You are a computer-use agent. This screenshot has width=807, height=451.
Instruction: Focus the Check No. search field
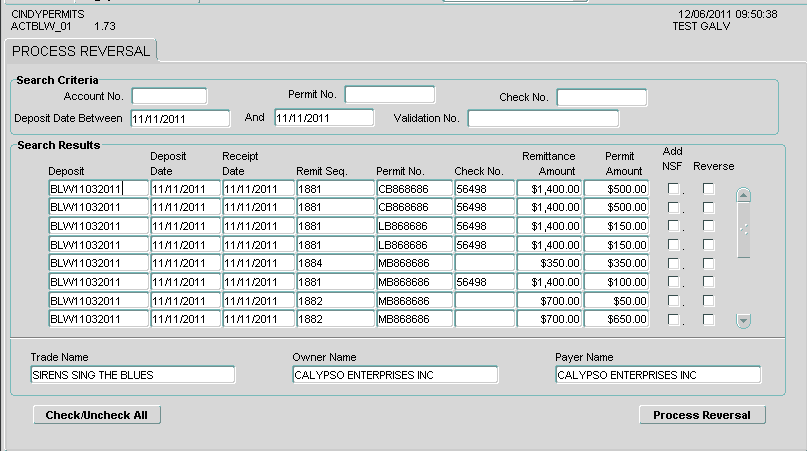pyautogui.click(x=602, y=97)
